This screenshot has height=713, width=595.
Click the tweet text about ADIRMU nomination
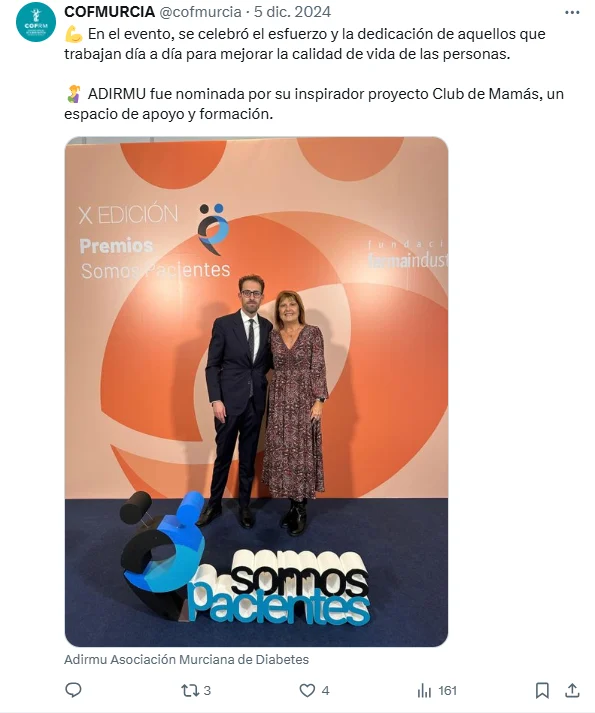pyautogui.click(x=314, y=104)
